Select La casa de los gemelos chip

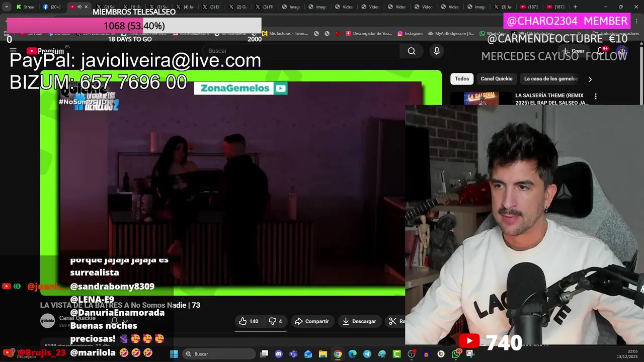click(x=551, y=78)
